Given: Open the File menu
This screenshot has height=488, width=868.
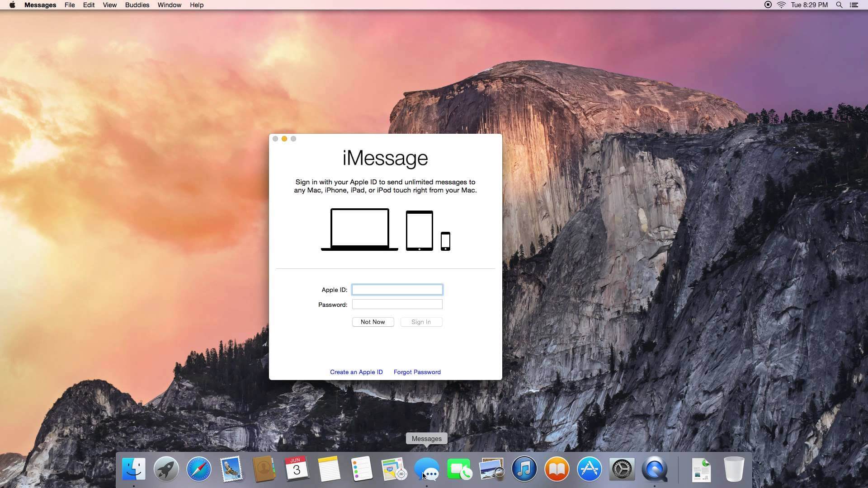Looking at the screenshot, I should [70, 5].
